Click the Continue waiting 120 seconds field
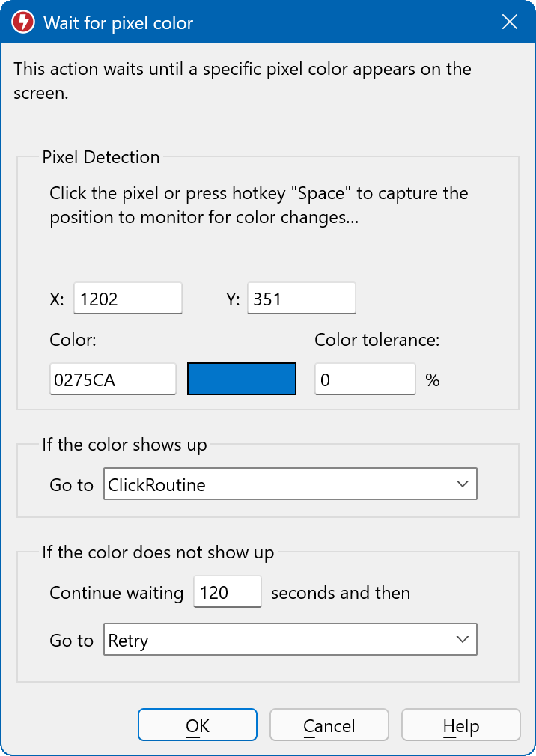This screenshot has height=756, width=536. tap(227, 592)
